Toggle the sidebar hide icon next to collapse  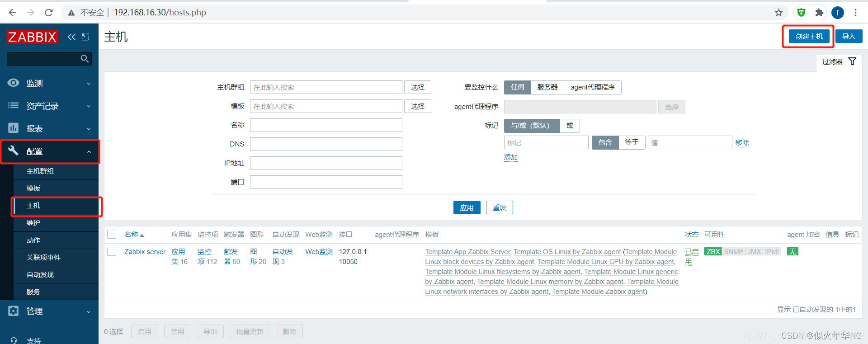(x=85, y=37)
